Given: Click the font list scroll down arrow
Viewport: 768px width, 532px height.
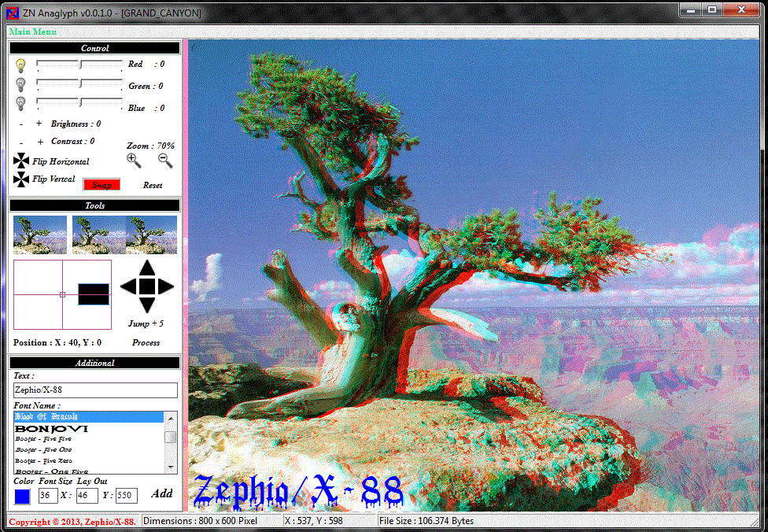Looking at the screenshot, I should point(171,467).
